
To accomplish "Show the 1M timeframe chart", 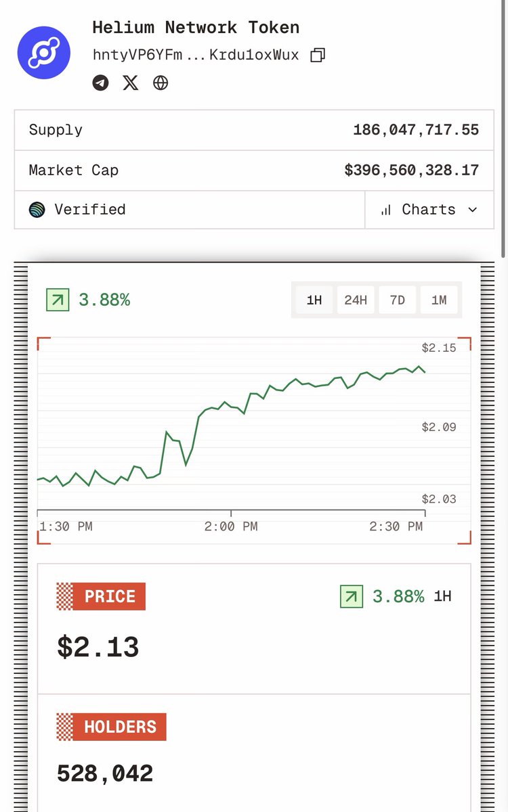I will click(x=439, y=300).
